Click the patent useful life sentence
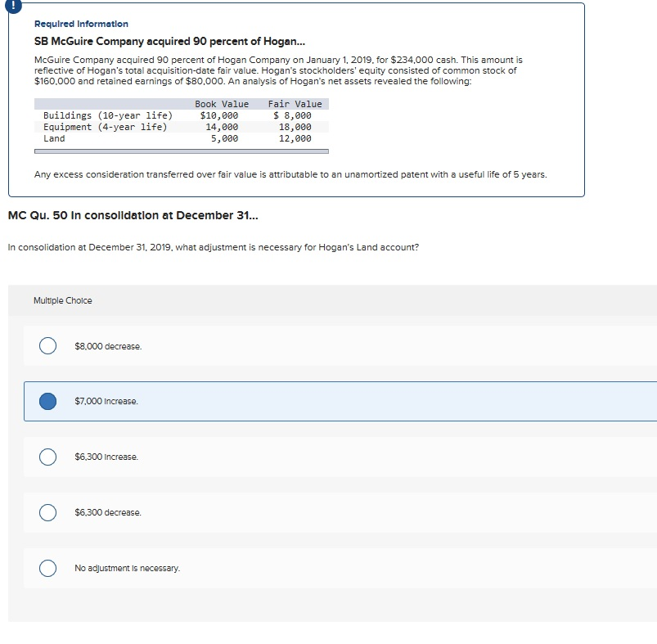This screenshot has width=657, height=644. click(x=290, y=174)
